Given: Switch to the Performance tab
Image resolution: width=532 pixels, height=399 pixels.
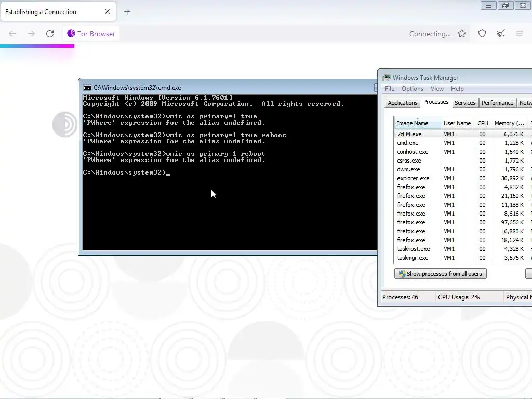Looking at the screenshot, I should (497, 103).
